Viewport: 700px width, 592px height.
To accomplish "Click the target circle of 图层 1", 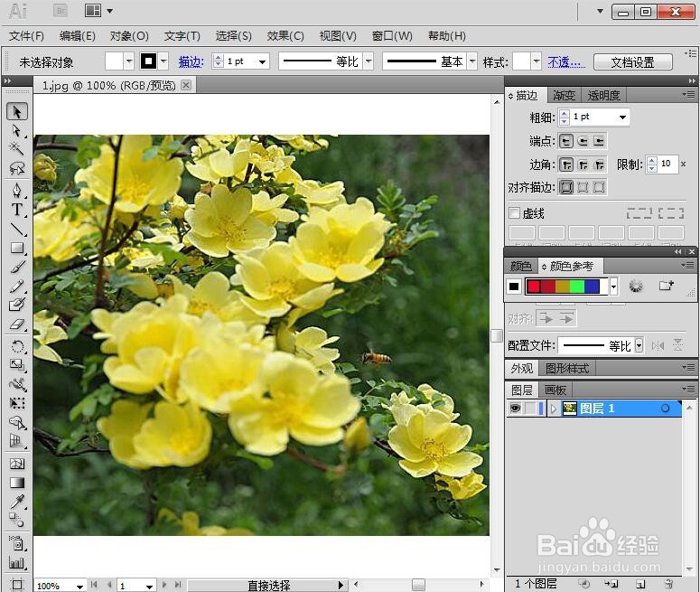I will (665, 409).
